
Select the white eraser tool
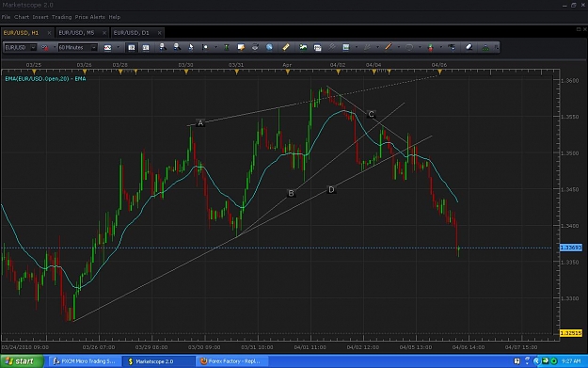coord(469,47)
